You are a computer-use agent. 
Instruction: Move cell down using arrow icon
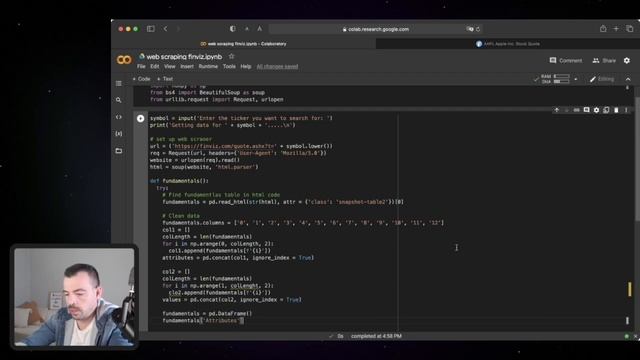(x=567, y=110)
